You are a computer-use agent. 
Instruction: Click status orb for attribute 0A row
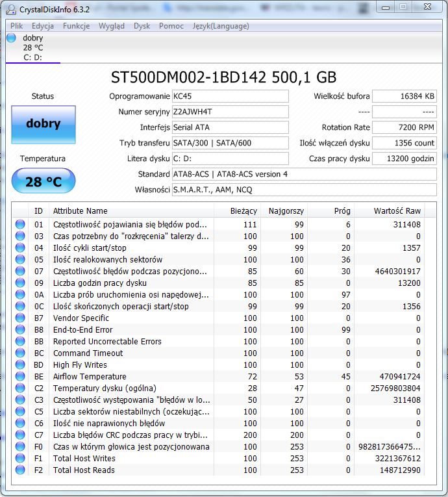[20, 294]
